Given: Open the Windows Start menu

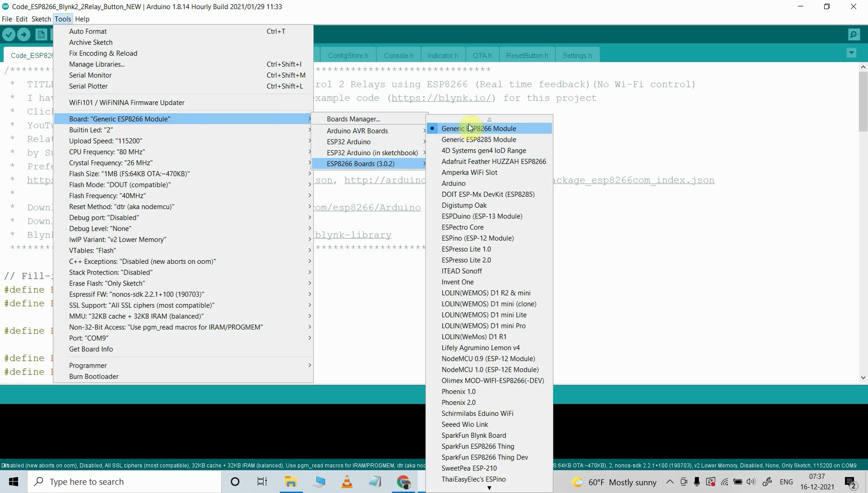Looking at the screenshot, I should (x=14, y=482).
